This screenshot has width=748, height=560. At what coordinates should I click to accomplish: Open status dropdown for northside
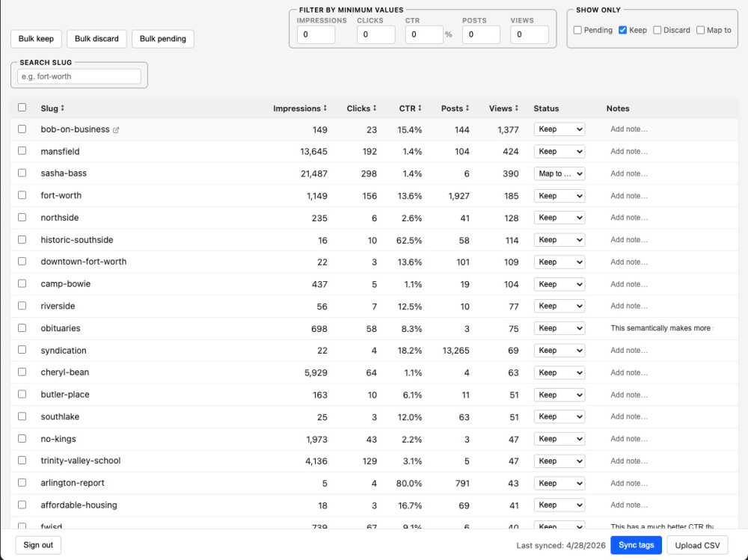point(559,218)
